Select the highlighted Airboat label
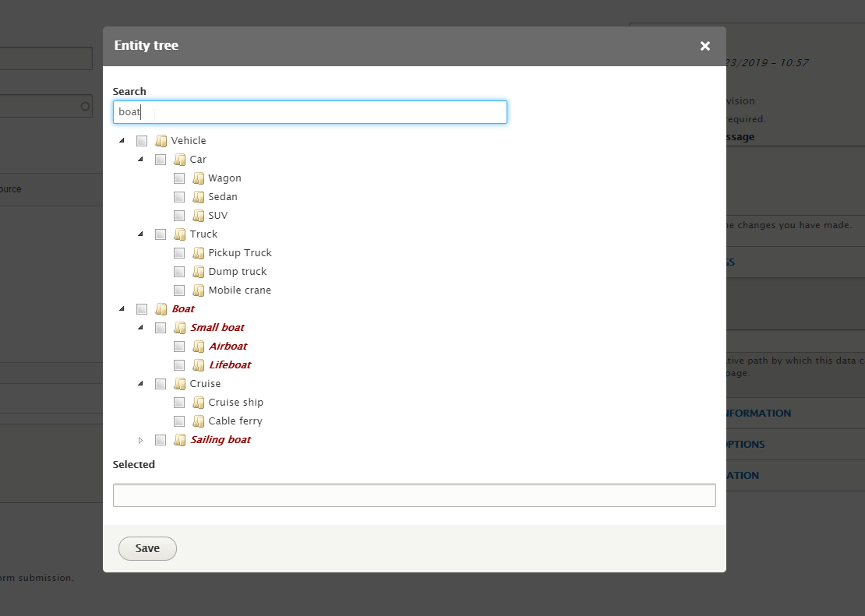 [228, 347]
